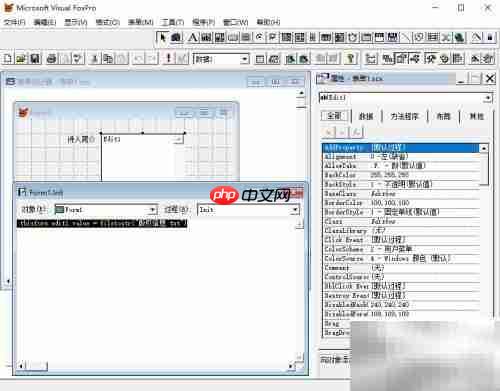Select the ControlSource property row
The image size is (500, 391).
coord(401,277)
